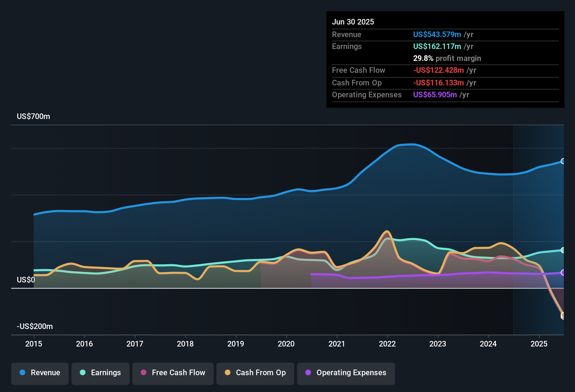
Task: Click the US$543.579m revenue value in tooltip
Action: click(437, 35)
